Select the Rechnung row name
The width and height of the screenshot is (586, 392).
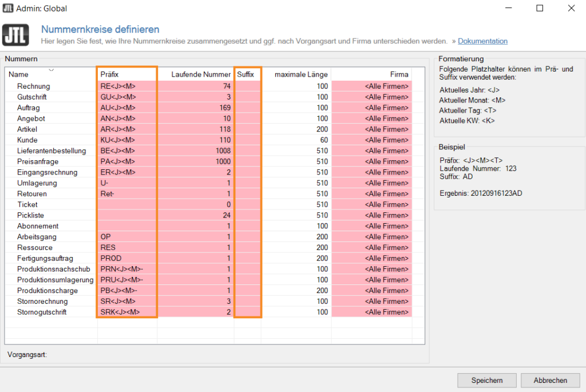[x=33, y=86]
